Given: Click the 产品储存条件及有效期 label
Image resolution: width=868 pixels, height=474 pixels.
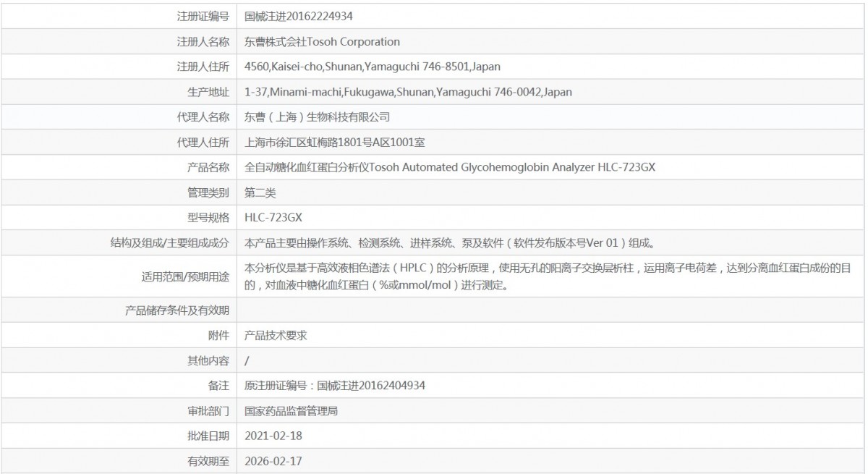Looking at the screenshot, I should click(177, 310).
